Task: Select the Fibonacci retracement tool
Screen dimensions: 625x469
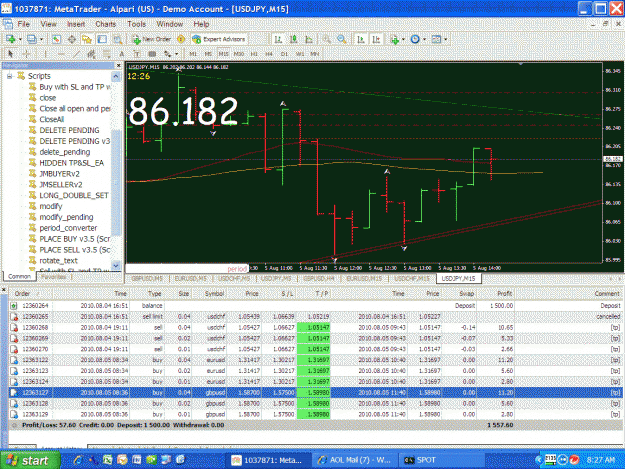Action: (x=106, y=53)
